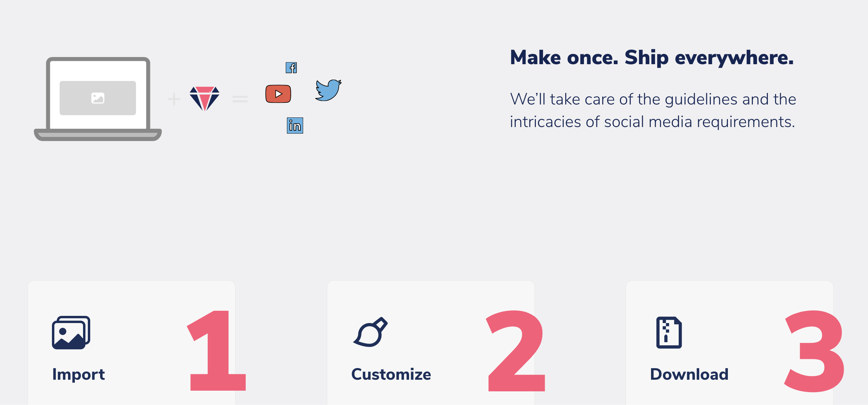Click the Customize paintbrush icon
The height and width of the screenshot is (405, 868).
click(x=370, y=332)
